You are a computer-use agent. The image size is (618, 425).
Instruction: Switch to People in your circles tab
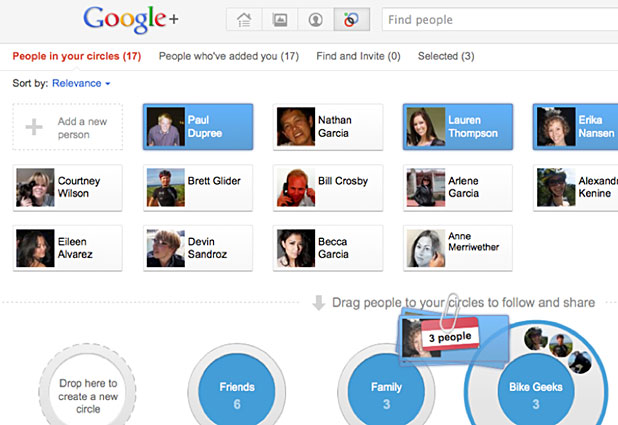(x=77, y=56)
